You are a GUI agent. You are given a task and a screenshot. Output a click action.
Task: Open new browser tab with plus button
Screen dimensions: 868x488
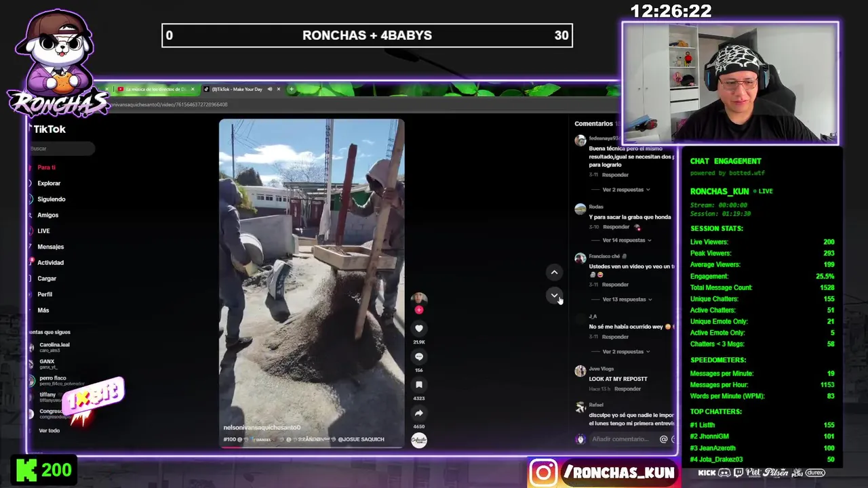pyautogui.click(x=292, y=89)
